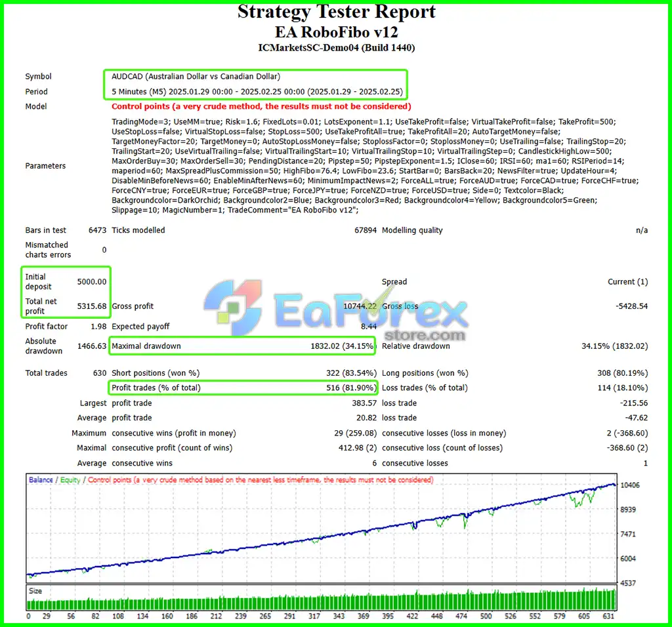This screenshot has height=627, width=672.
Task: Click the initial deposit value "5000.00"
Action: [x=92, y=282]
